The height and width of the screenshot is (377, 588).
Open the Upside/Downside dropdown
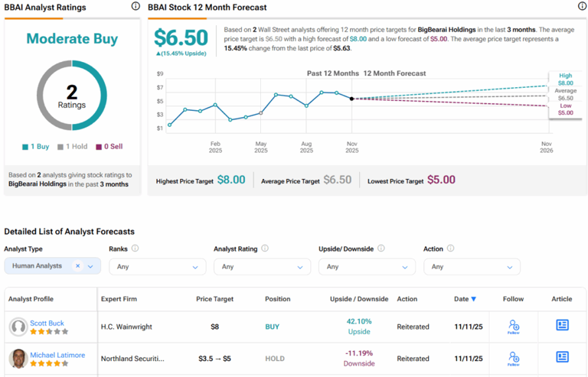(x=367, y=267)
